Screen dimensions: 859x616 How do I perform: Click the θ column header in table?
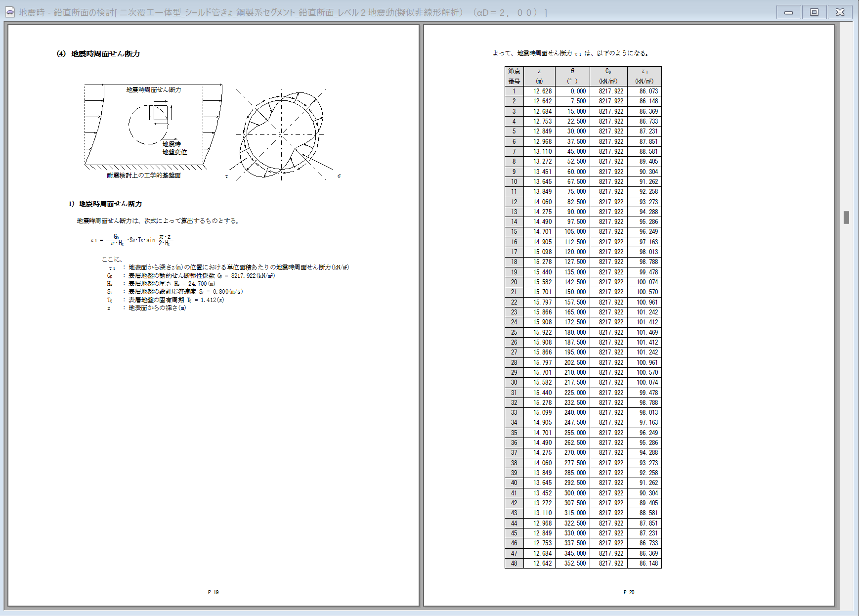(x=572, y=76)
